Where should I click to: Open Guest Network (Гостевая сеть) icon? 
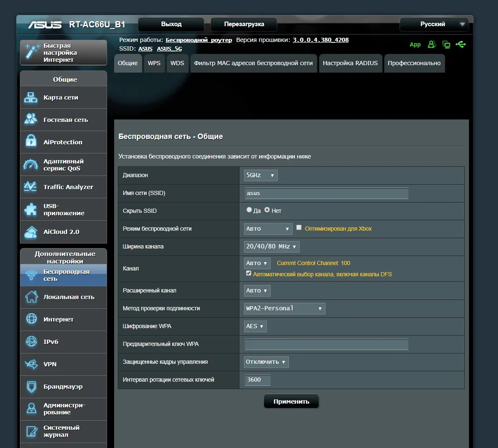point(31,119)
